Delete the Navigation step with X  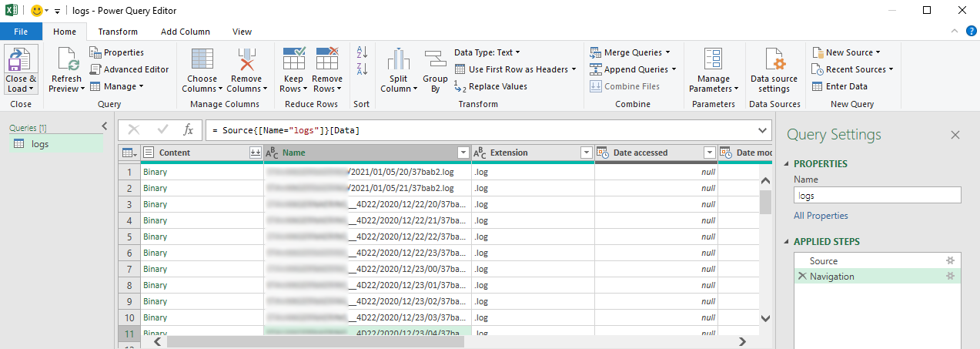tap(802, 276)
